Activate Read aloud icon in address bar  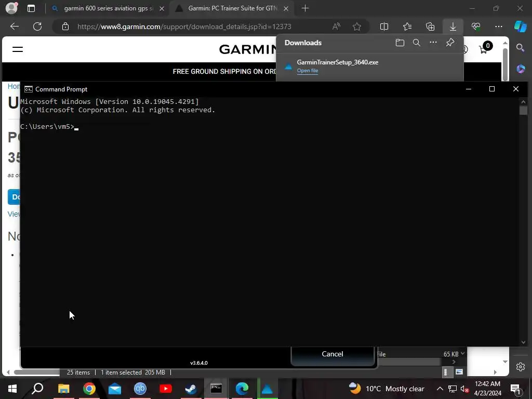tap(336, 26)
